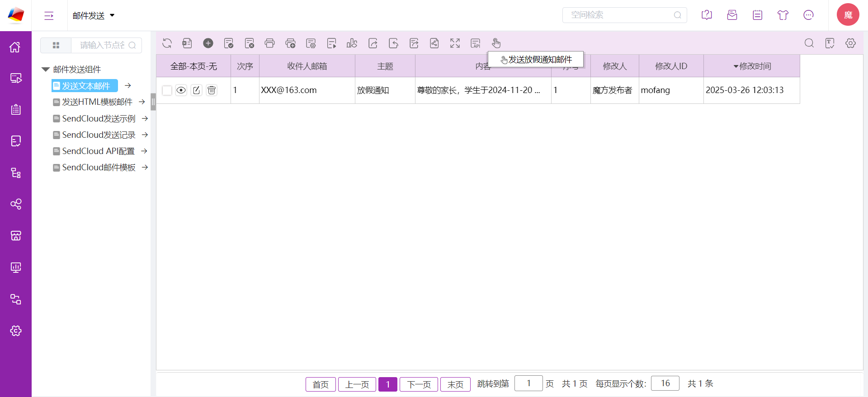Click the list with forward arrow icon
Viewport: 868px width, 397px height.
click(414, 43)
